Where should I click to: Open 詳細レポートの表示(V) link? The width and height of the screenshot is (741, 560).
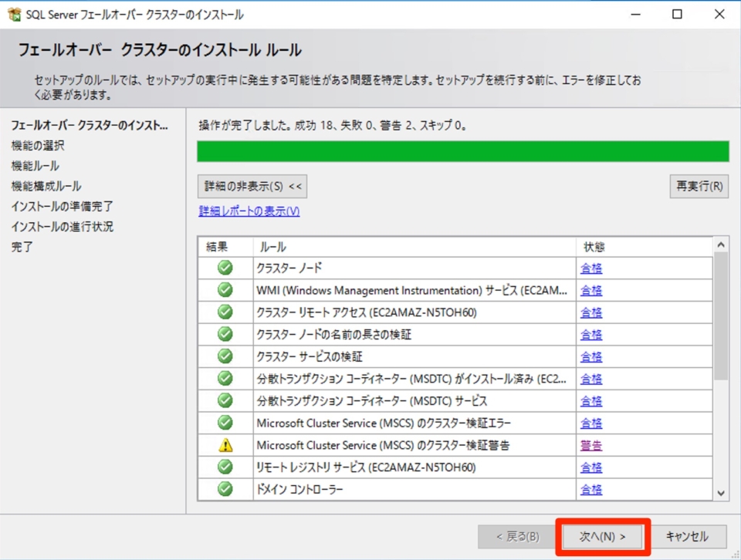tap(249, 211)
